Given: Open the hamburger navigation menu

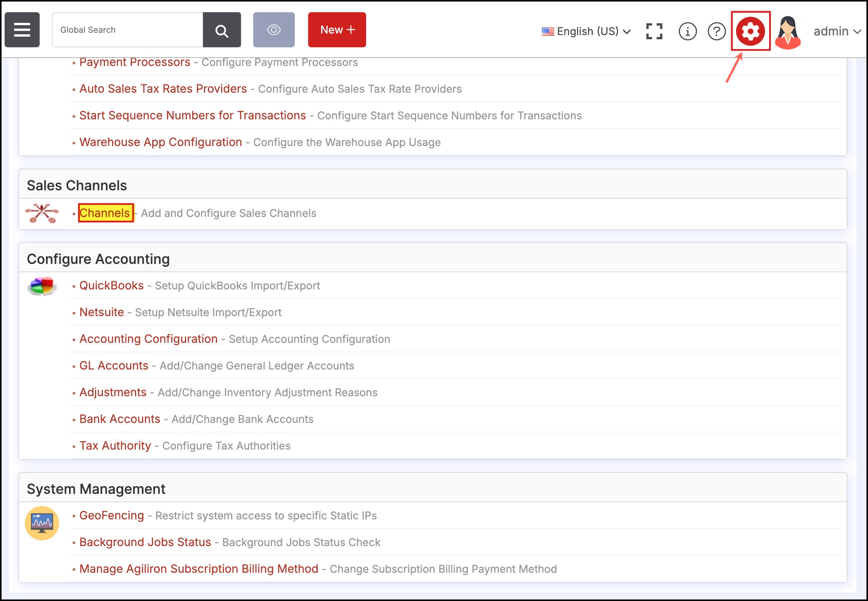Looking at the screenshot, I should tap(22, 30).
